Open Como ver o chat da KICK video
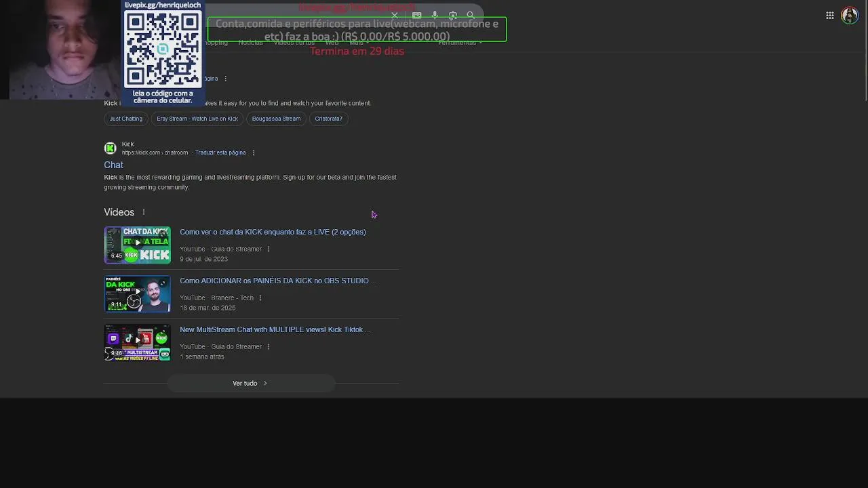The height and width of the screenshot is (488, 868). 273,232
